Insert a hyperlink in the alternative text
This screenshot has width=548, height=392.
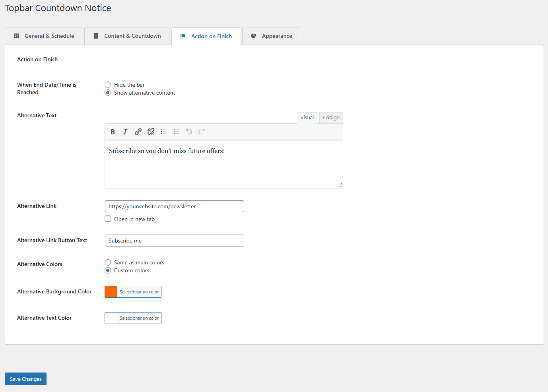138,132
